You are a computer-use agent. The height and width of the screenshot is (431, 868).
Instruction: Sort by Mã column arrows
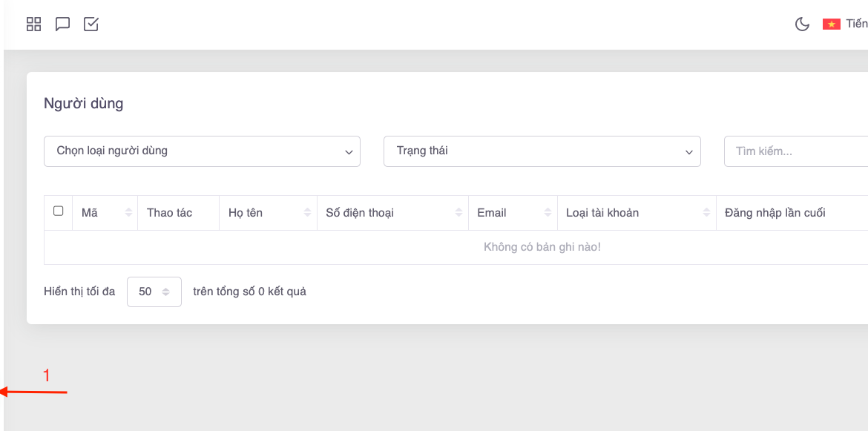click(x=128, y=213)
